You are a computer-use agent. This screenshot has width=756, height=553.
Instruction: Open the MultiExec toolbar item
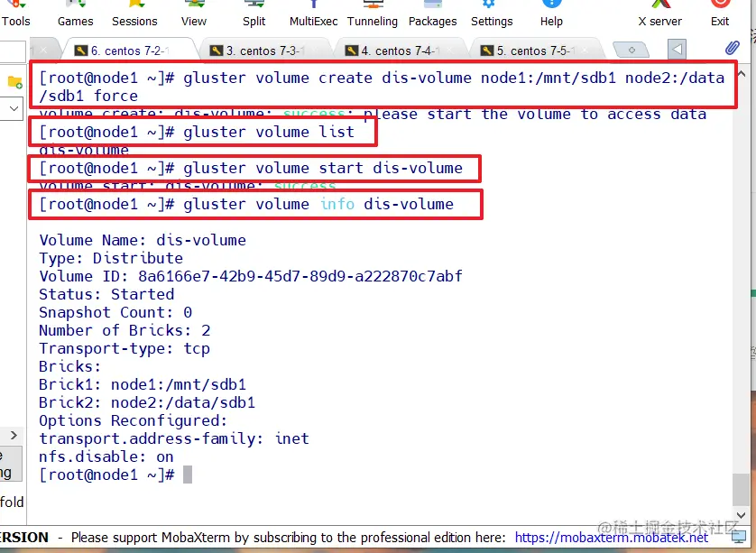click(313, 14)
